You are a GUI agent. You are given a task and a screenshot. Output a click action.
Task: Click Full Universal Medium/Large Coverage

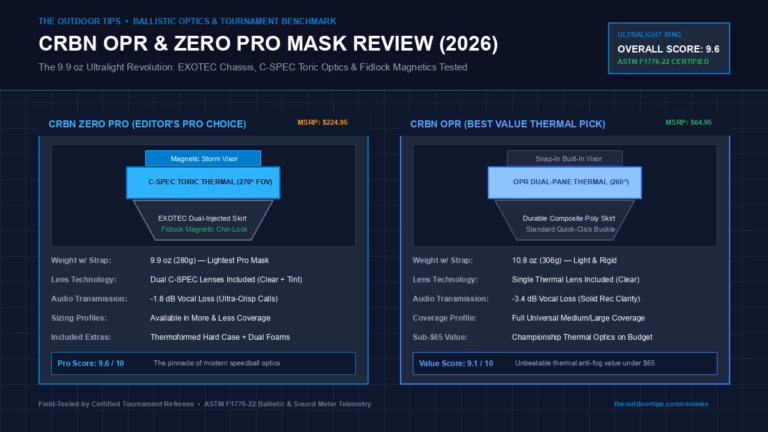578,318
